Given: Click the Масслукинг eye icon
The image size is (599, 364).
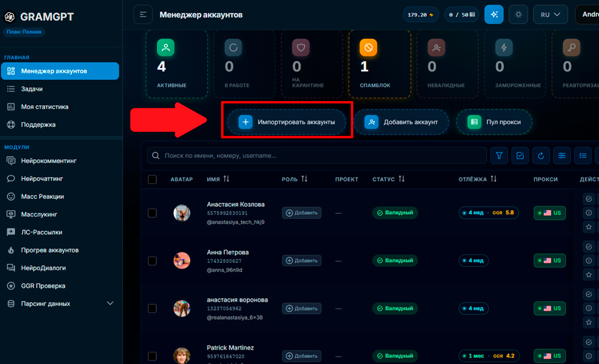Looking at the screenshot, I should coord(11,214).
